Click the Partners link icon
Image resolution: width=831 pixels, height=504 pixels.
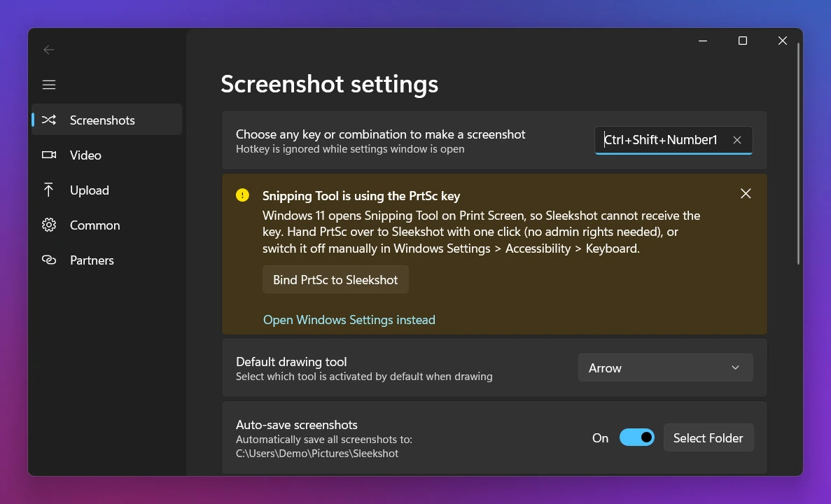point(49,260)
